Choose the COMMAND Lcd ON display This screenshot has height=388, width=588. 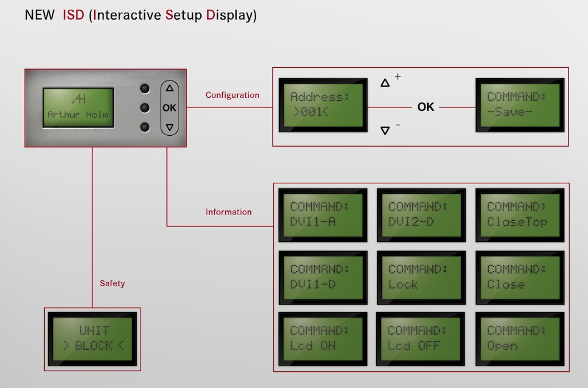click(323, 339)
